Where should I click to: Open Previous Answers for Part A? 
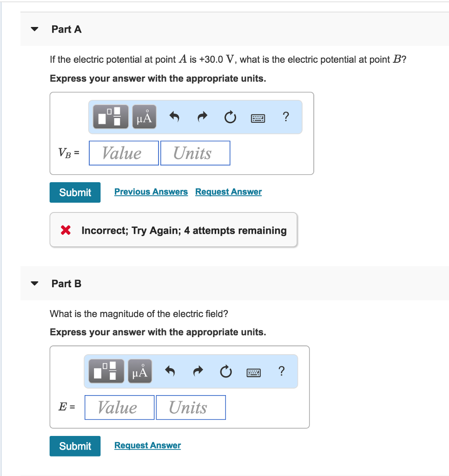pyautogui.click(x=151, y=192)
